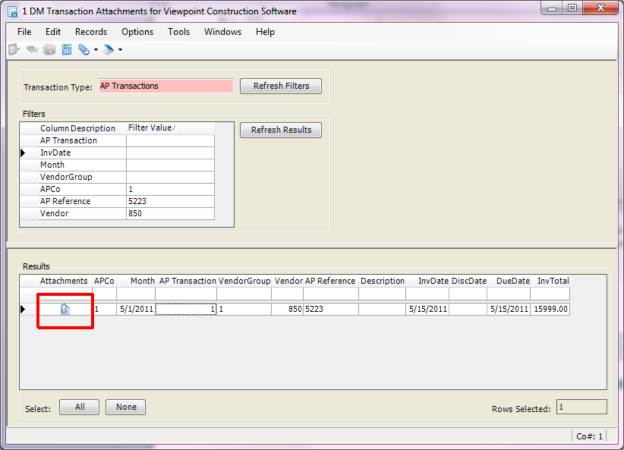Click the paperclip attachment toolbar icon
Image resolution: width=624 pixels, height=450 pixels.
pos(84,50)
